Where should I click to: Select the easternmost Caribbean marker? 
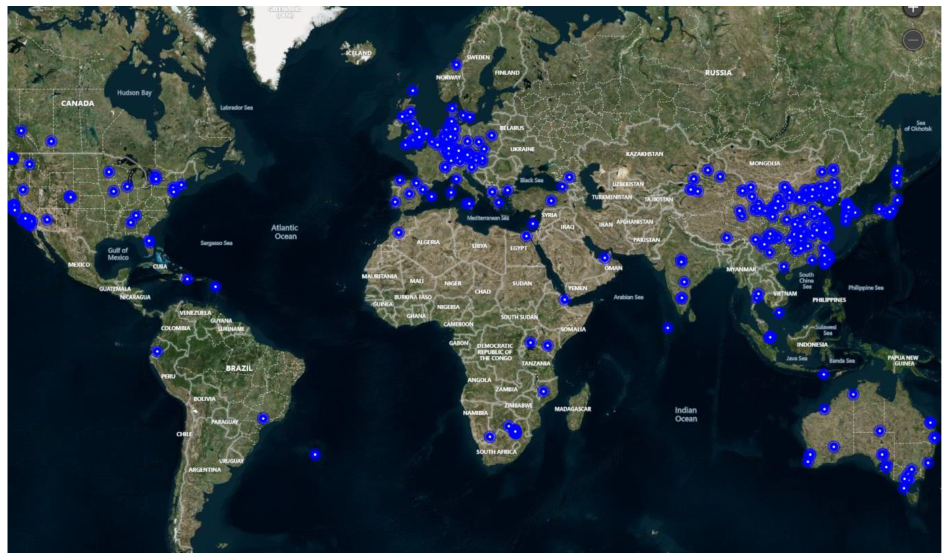215,287
